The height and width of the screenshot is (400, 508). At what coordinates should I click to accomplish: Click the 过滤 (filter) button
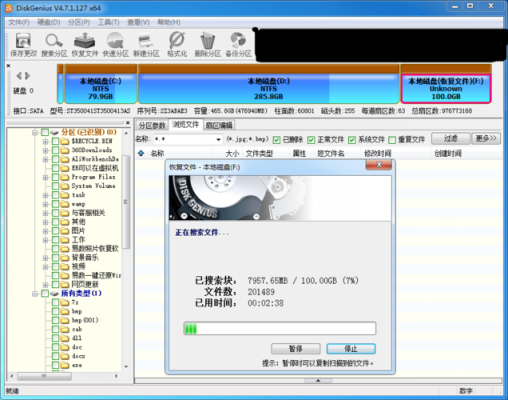[451, 138]
